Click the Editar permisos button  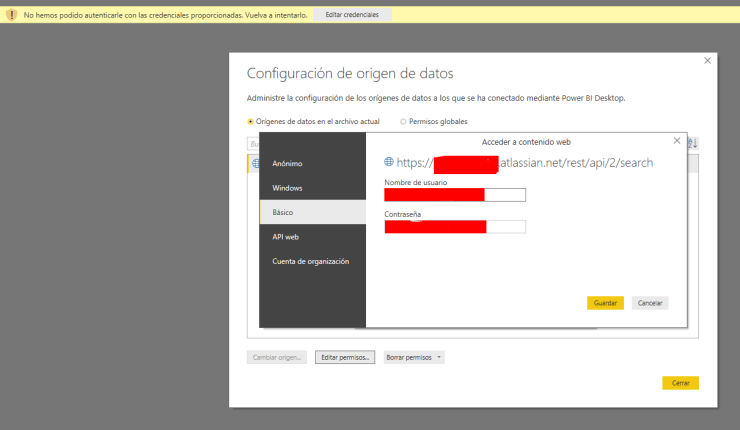[x=344, y=357]
